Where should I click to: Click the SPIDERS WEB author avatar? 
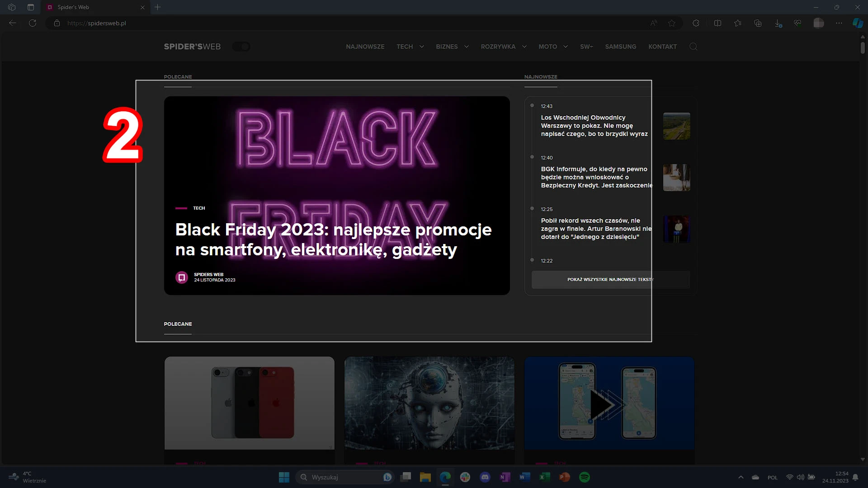[x=182, y=277]
